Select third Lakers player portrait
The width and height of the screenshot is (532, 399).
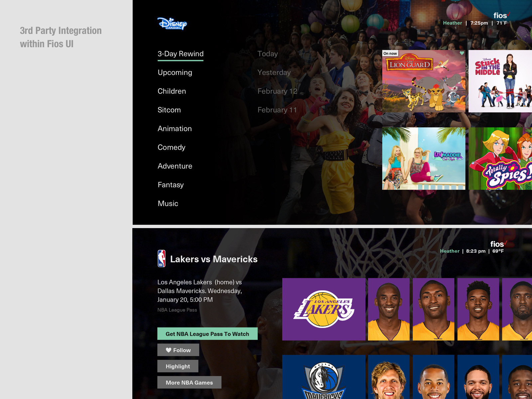pos(478,309)
